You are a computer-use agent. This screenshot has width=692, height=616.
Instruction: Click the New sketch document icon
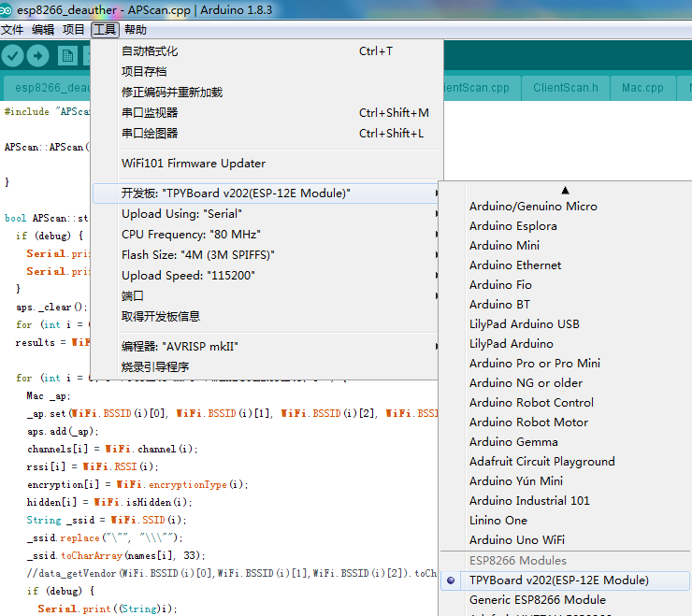coord(67,56)
